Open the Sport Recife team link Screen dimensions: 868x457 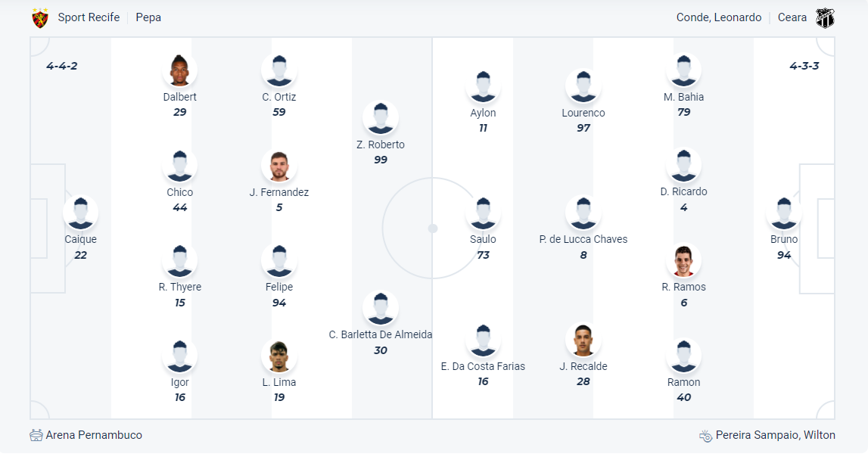(89, 17)
